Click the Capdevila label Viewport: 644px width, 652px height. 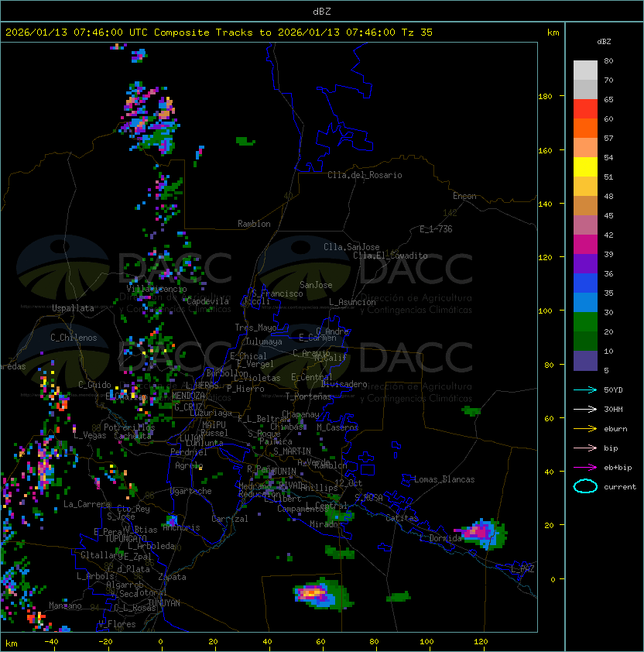pos(208,301)
